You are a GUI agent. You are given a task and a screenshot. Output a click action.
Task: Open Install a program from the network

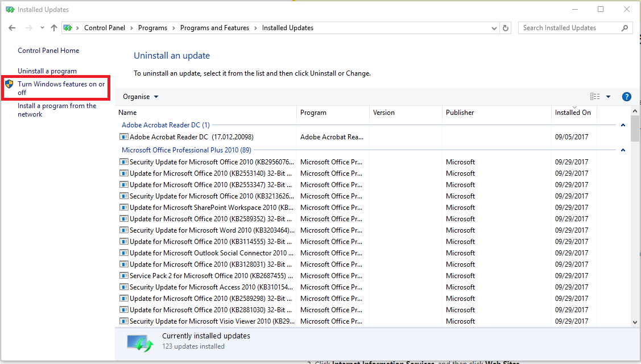coord(57,110)
